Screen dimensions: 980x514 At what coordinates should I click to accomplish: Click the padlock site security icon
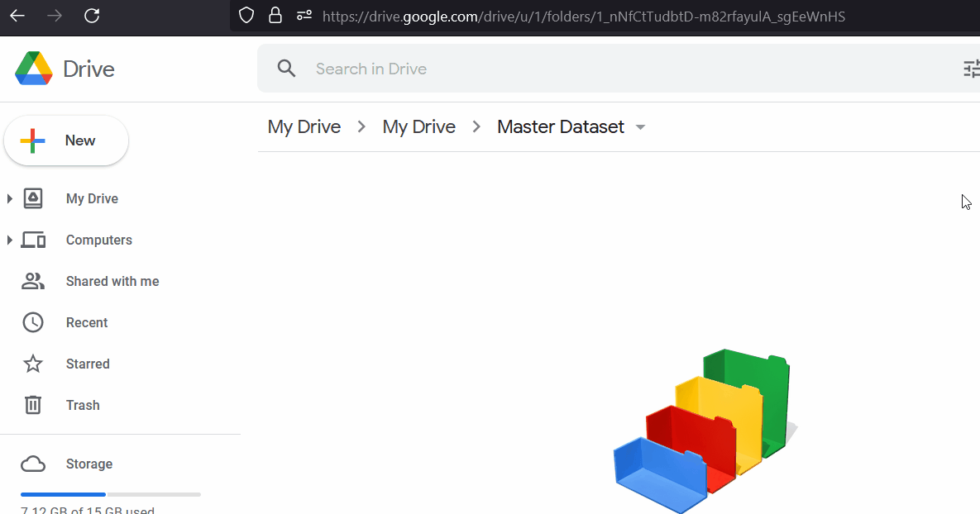pos(275,16)
